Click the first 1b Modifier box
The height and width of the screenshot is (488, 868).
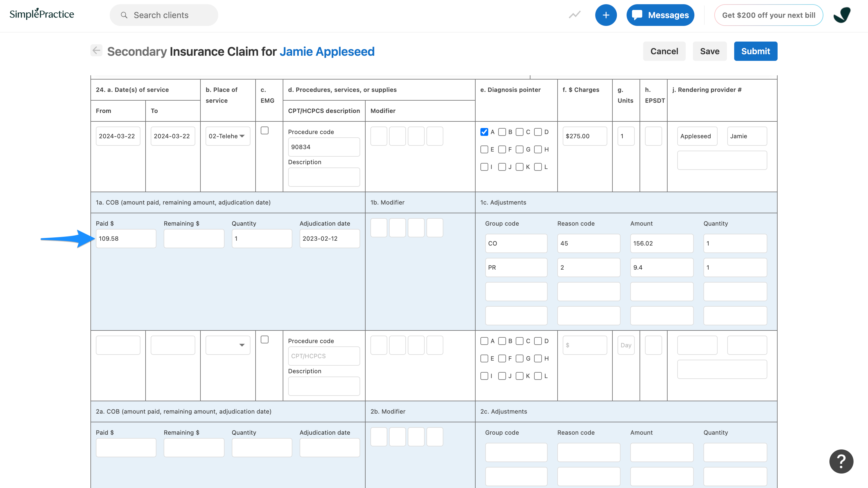pyautogui.click(x=379, y=228)
